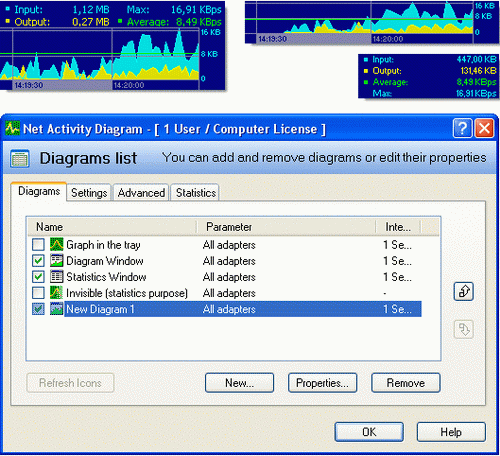
Task: Open the Settings tab
Action: pyautogui.click(x=89, y=193)
